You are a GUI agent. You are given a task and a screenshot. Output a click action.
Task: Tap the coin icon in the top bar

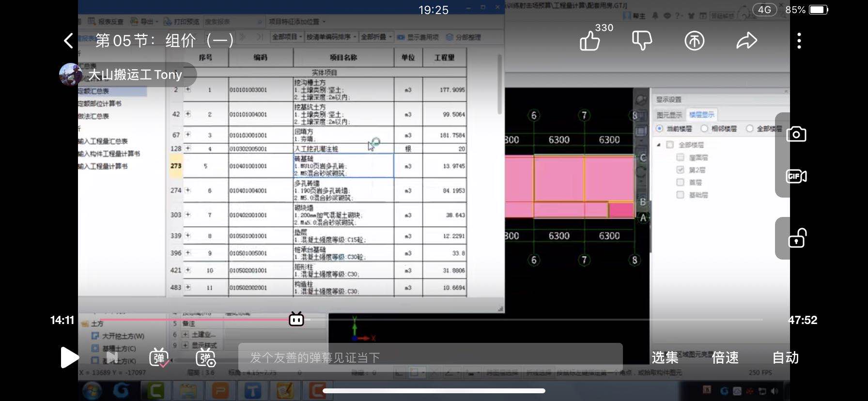[x=695, y=41]
